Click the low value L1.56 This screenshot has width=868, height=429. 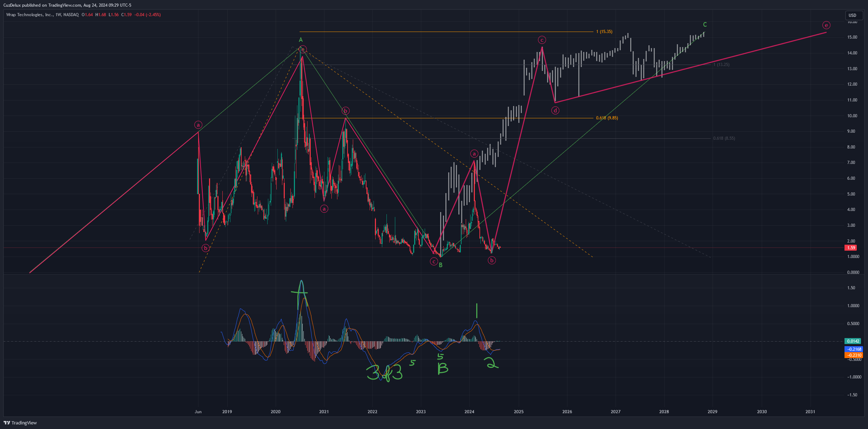[x=114, y=15]
